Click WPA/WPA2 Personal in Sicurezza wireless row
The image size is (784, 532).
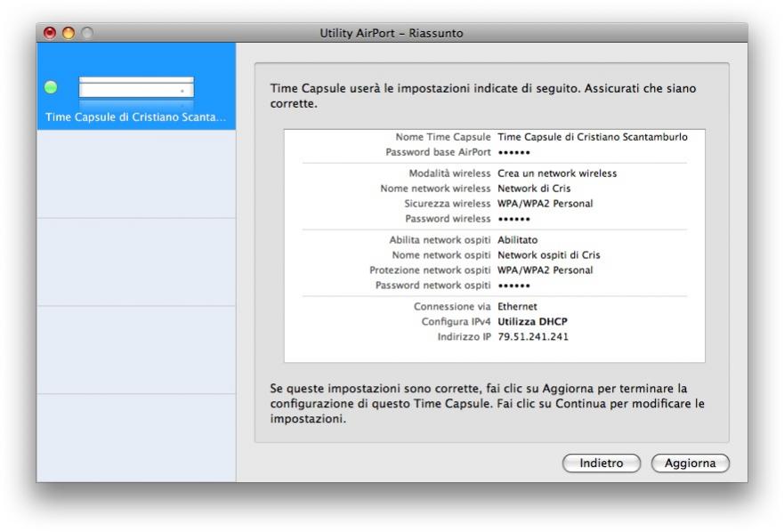[x=545, y=204]
